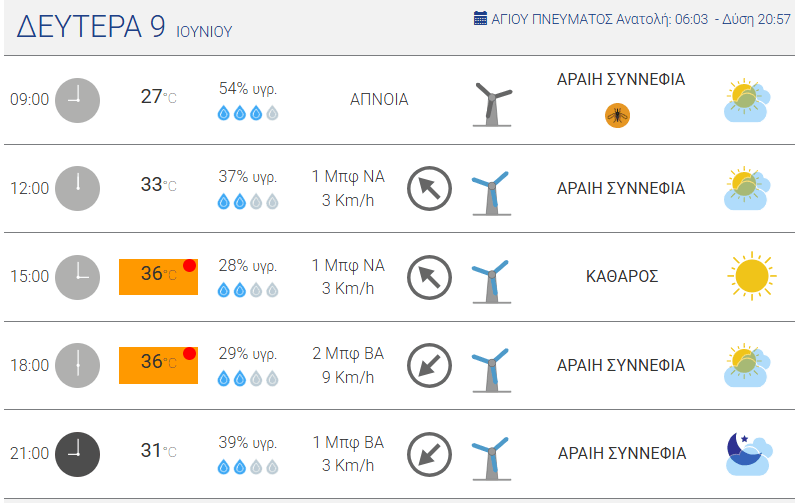Screen dimensions: 795x503
Task: Click the ΑΠΝΟΙΑ wind label
Action: pyautogui.click(x=379, y=99)
